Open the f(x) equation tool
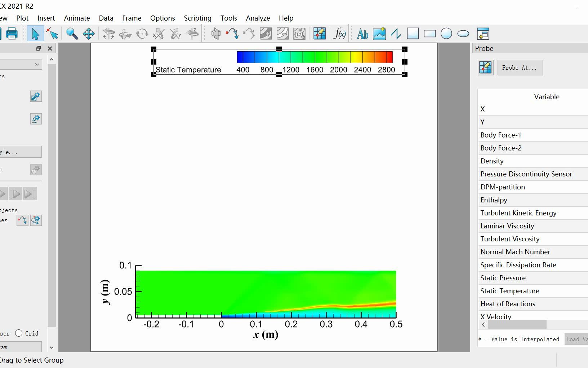 pyautogui.click(x=339, y=34)
